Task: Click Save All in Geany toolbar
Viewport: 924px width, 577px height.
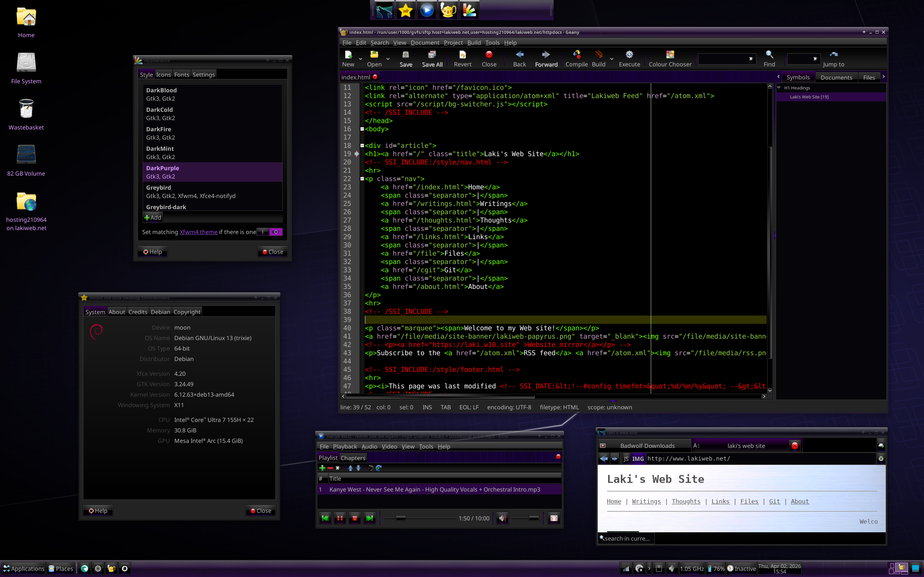Action: [432, 58]
